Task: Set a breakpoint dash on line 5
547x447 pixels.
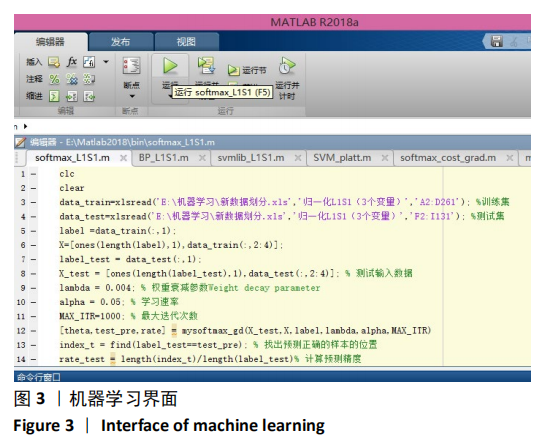Action: pyautogui.click(x=33, y=231)
